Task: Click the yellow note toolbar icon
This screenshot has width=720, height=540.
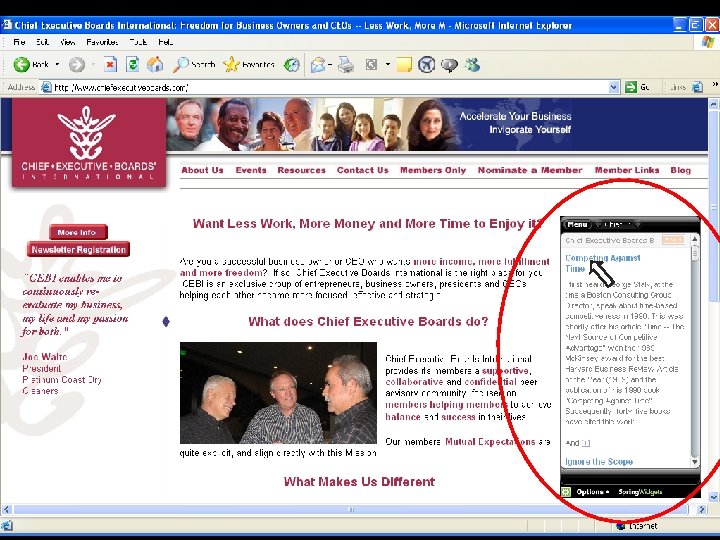Action: coord(404,65)
